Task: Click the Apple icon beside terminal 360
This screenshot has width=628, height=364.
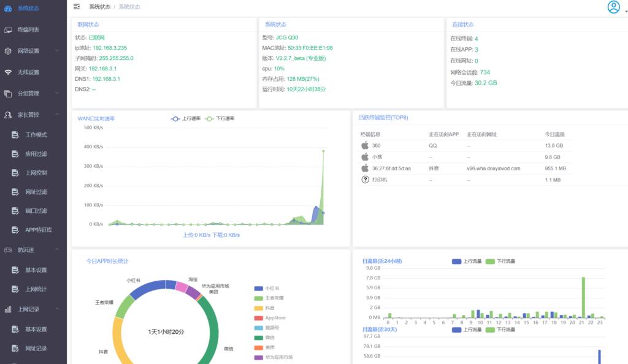Action: [x=365, y=146]
